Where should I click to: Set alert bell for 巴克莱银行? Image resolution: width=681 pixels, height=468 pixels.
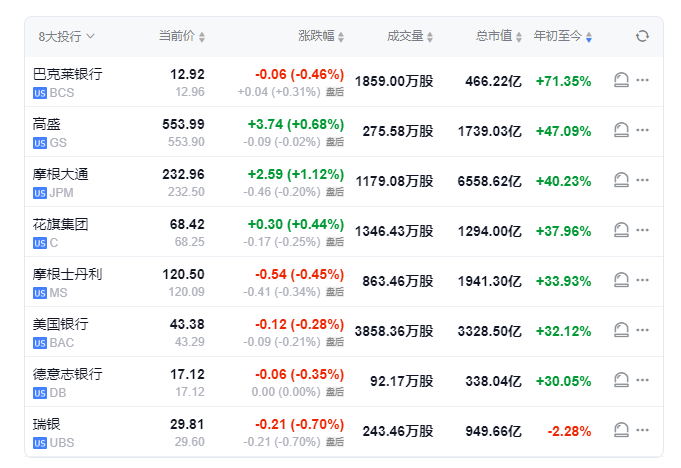(x=621, y=80)
